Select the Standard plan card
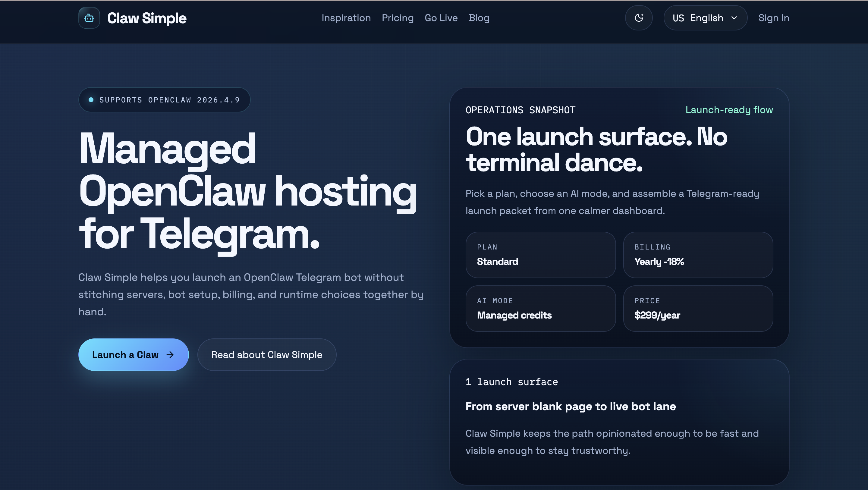Screen dimensions: 868x490 tap(540, 255)
